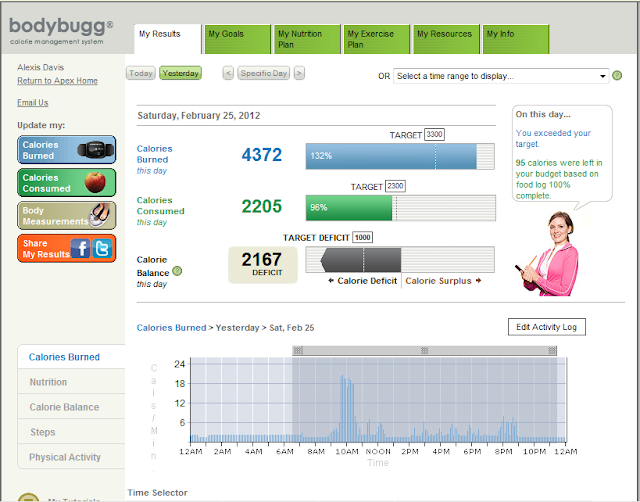Viewport: 640px width, 502px height.
Task: Click help icon beside time range dropdown
Action: tap(617, 76)
